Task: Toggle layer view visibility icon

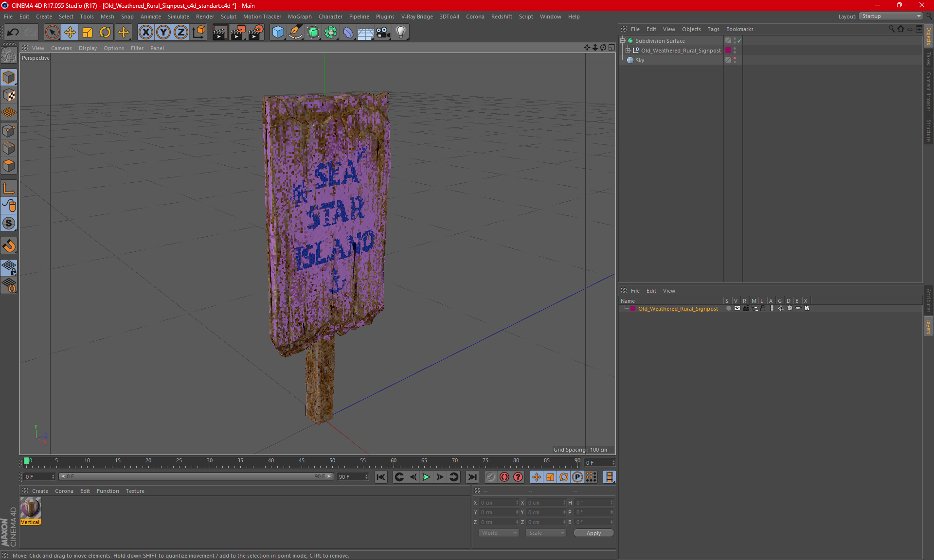Action: coord(737,308)
